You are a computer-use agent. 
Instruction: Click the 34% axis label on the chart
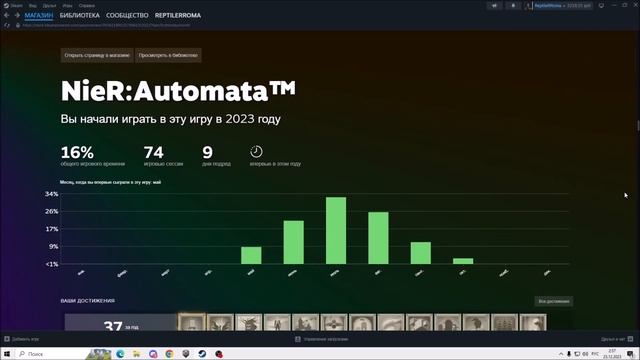(51, 194)
